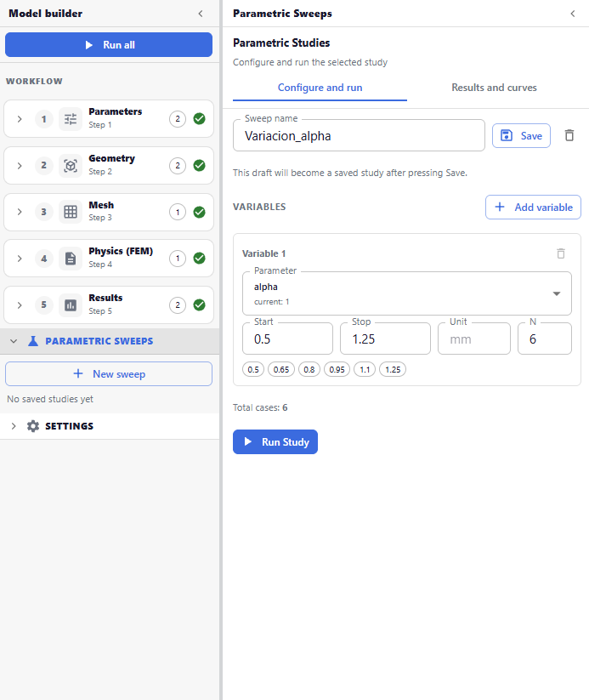
Task: Click the Physics document icon
Action: click(x=71, y=259)
